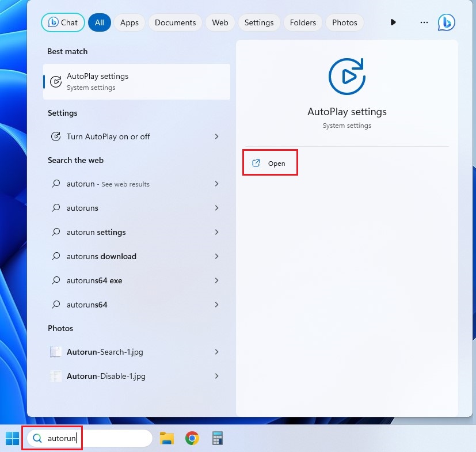Screen dimensions: 476x452
Task: Click the Bing icon at top right
Action: coord(446,22)
